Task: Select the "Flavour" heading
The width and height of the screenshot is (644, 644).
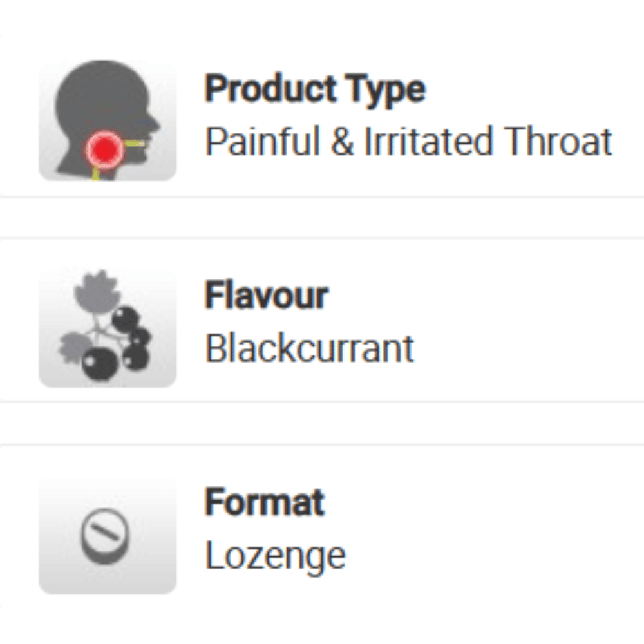Action: click(x=266, y=296)
